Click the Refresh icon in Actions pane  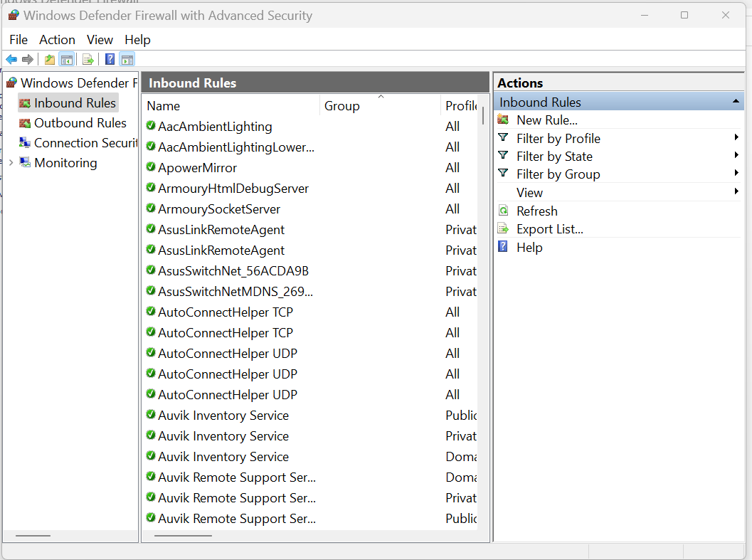(503, 210)
